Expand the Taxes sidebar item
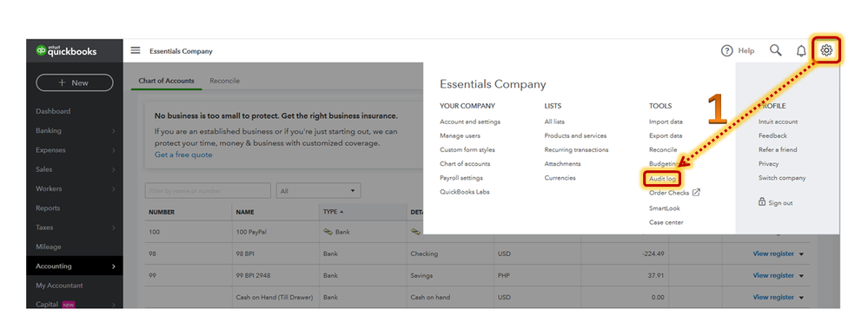 click(x=74, y=227)
